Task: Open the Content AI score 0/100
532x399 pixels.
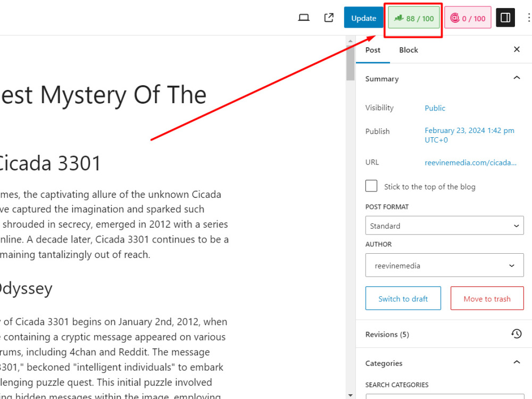Action: point(468,18)
